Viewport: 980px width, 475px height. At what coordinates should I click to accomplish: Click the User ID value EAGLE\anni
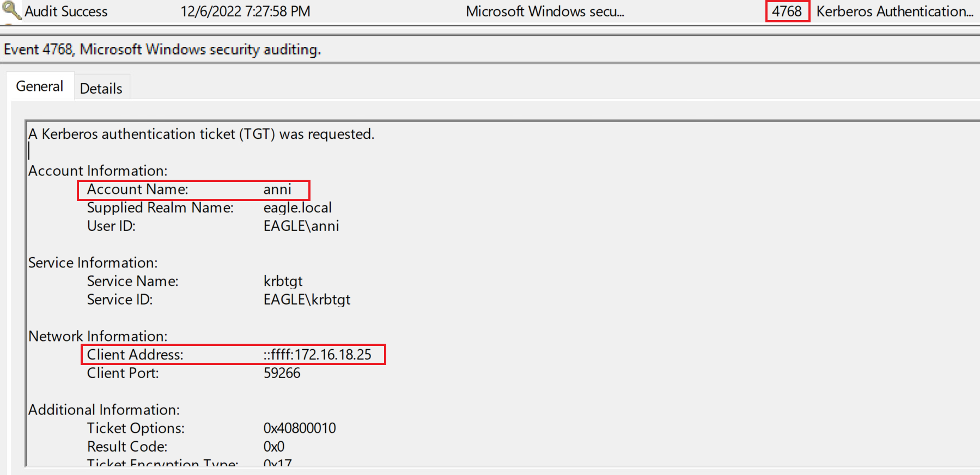[301, 226]
